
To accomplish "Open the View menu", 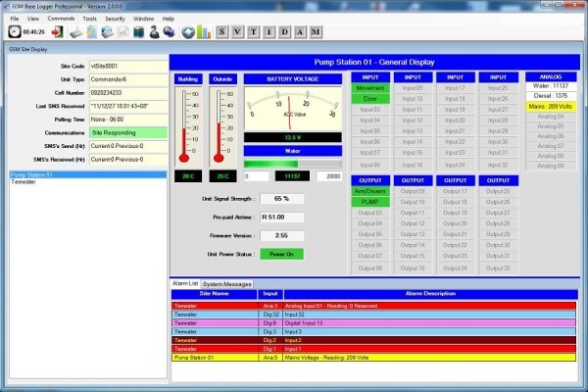I will point(32,19).
